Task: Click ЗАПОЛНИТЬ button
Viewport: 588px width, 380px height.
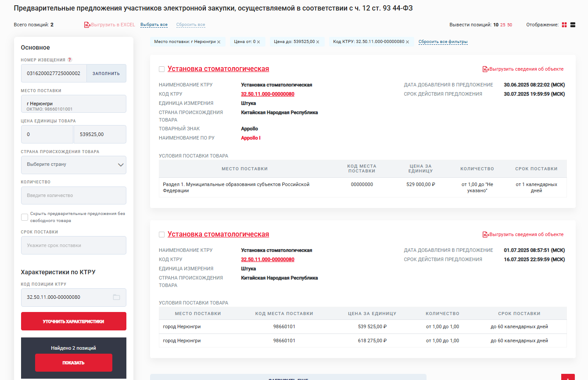Action: point(106,73)
